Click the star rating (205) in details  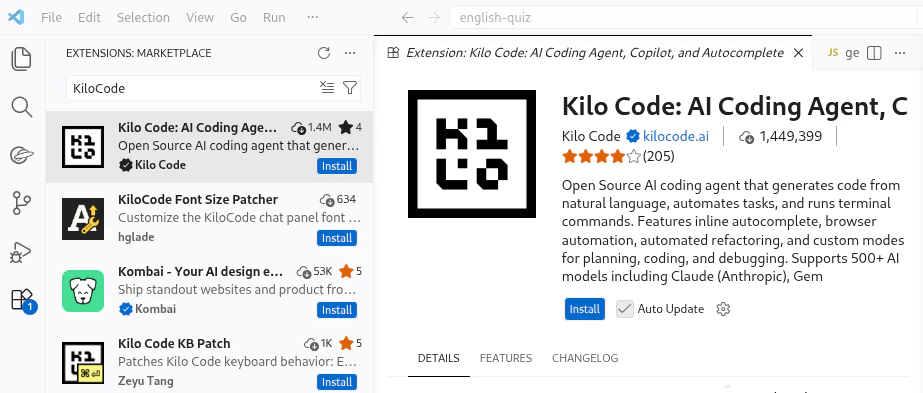click(x=618, y=156)
